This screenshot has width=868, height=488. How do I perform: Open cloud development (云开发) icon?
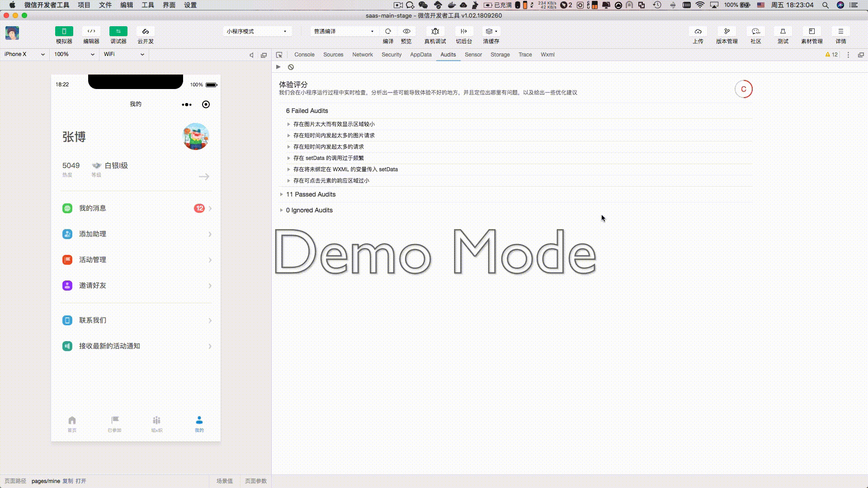point(145,31)
